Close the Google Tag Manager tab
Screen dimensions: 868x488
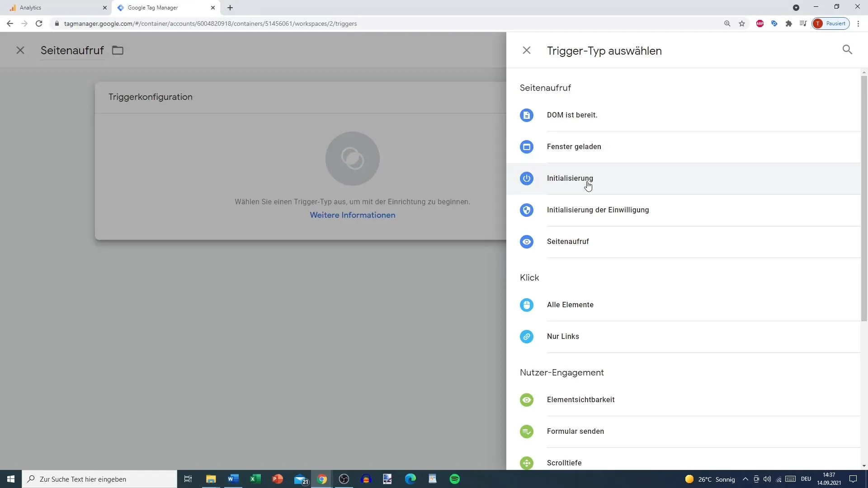213,8
